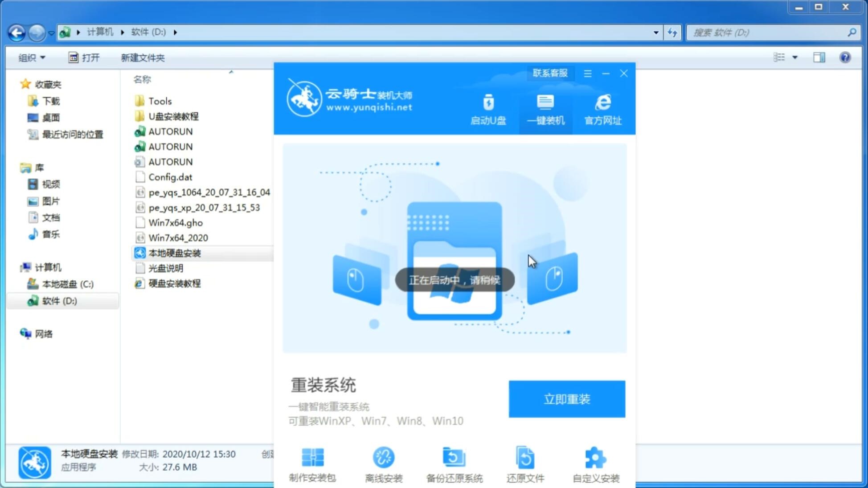Click 立即重装 to start reinstalling system
The image size is (868, 488).
pyautogui.click(x=566, y=399)
